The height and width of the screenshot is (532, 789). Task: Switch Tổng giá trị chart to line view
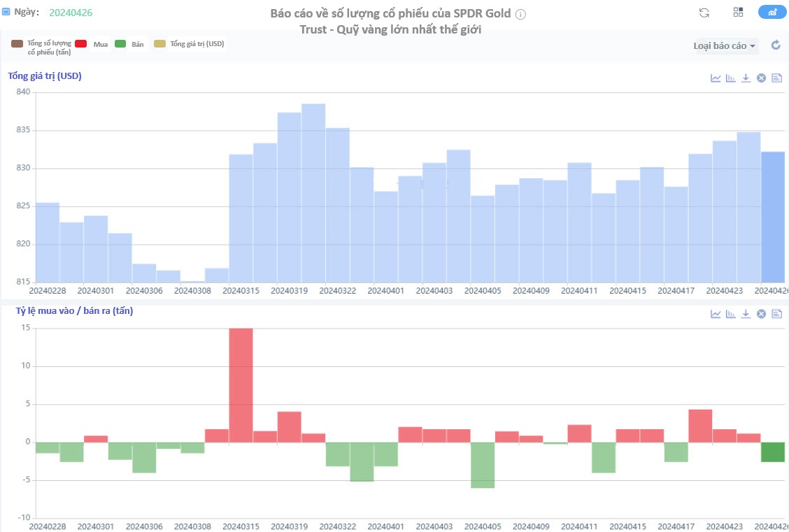(x=716, y=78)
